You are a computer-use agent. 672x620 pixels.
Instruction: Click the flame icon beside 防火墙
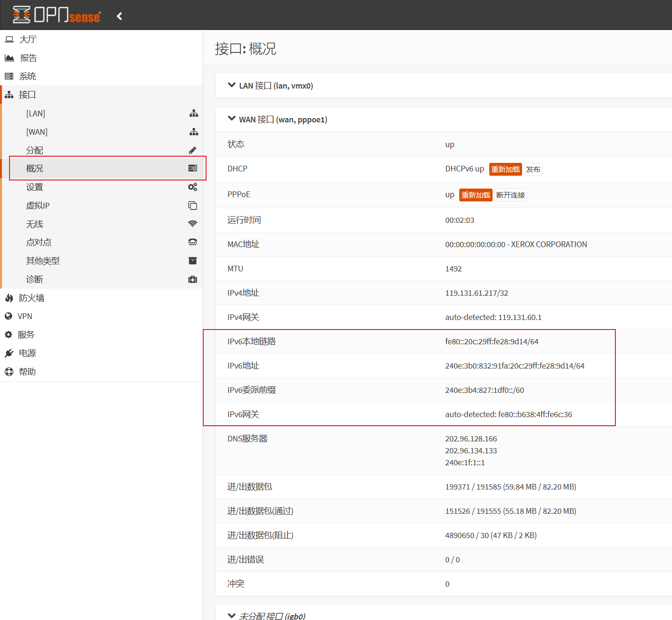pyautogui.click(x=9, y=298)
